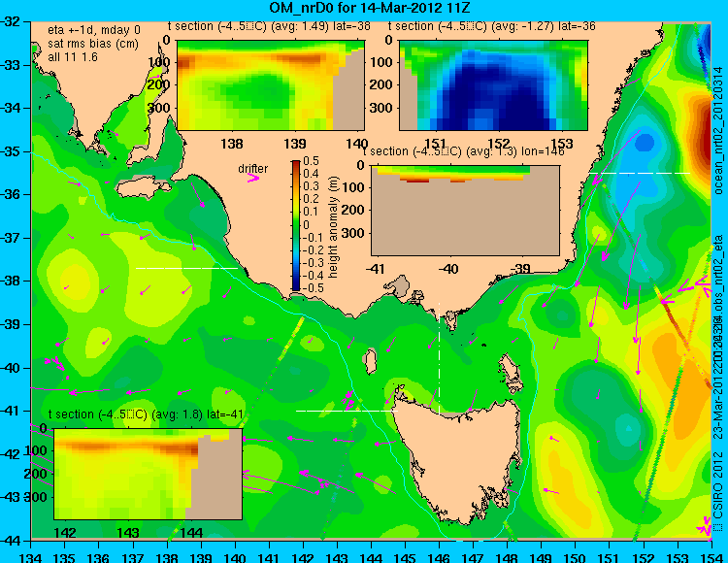Click the vertical white dashed line at longitude 146
The width and height of the screenshot is (728, 563).
click(439, 358)
